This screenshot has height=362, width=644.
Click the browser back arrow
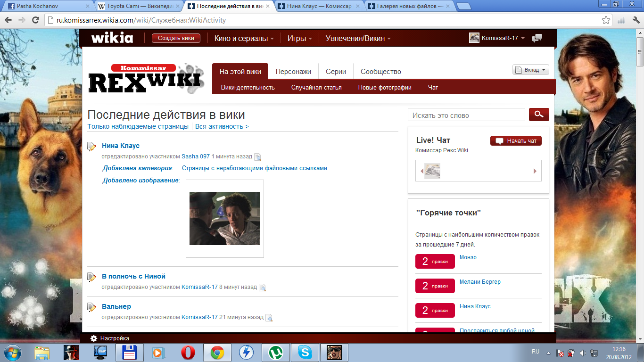pyautogui.click(x=8, y=20)
